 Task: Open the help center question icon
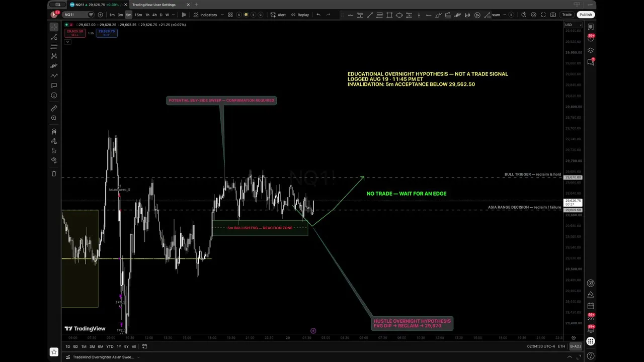pyautogui.click(x=591, y=356)
